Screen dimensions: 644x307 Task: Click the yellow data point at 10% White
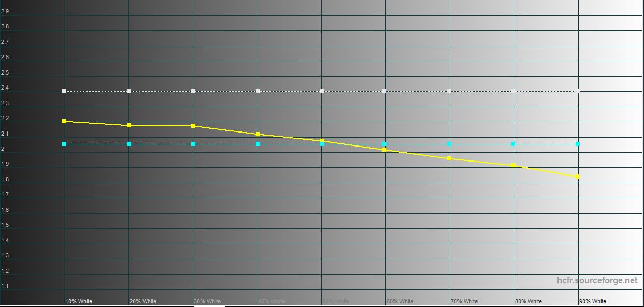coord(64,121)
